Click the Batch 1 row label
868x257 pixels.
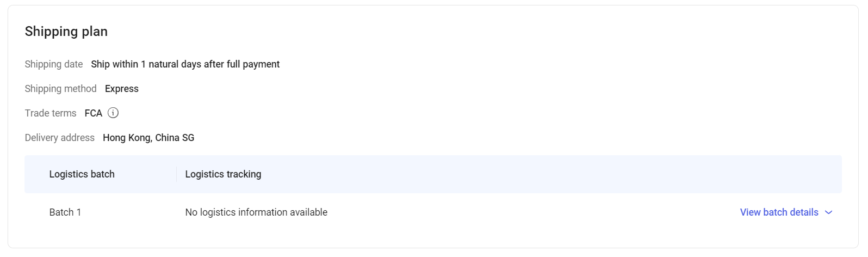pos(65,212)
